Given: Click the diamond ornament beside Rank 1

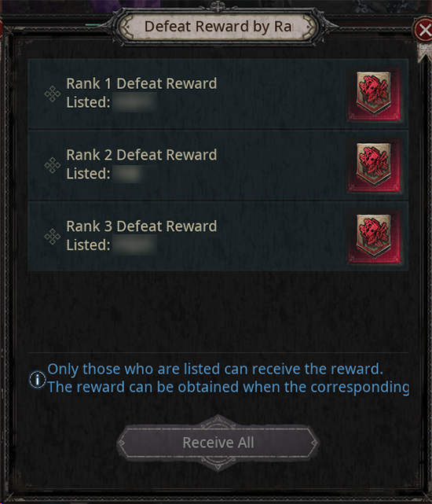Looking at the screenshot, I should coord(53,94).
